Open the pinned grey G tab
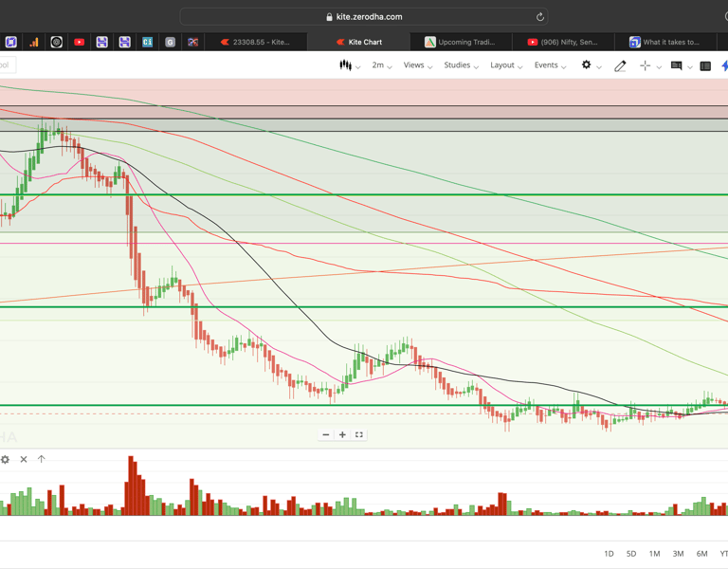This screenshot has height=569, width=728. pos(170,43)
